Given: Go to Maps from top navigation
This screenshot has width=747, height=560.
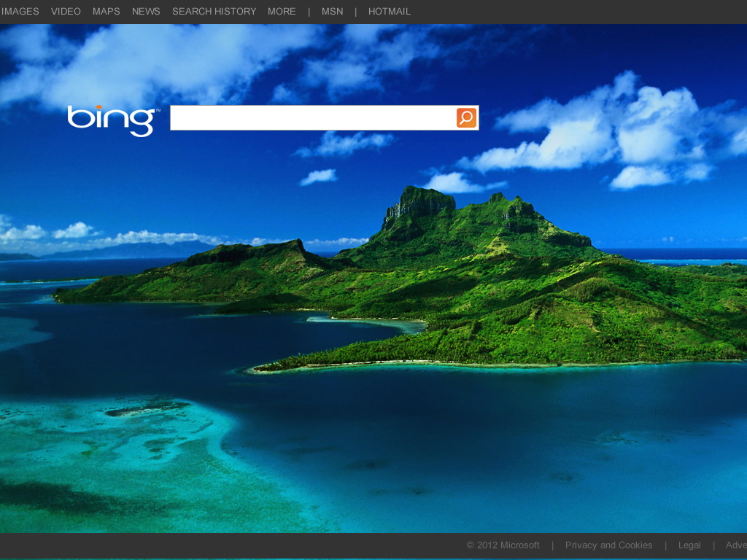Looking at the screenshot, I should (107, 12).
